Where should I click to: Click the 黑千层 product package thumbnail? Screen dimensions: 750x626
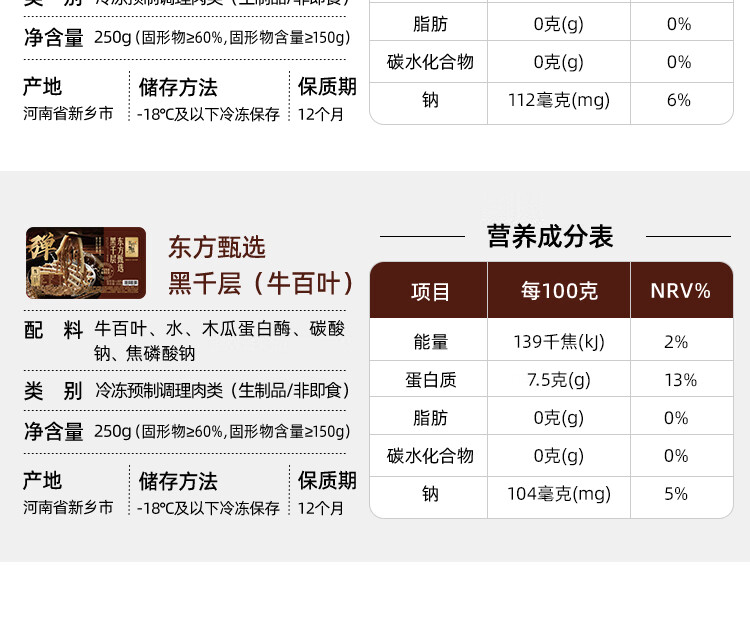coord(86,263)
